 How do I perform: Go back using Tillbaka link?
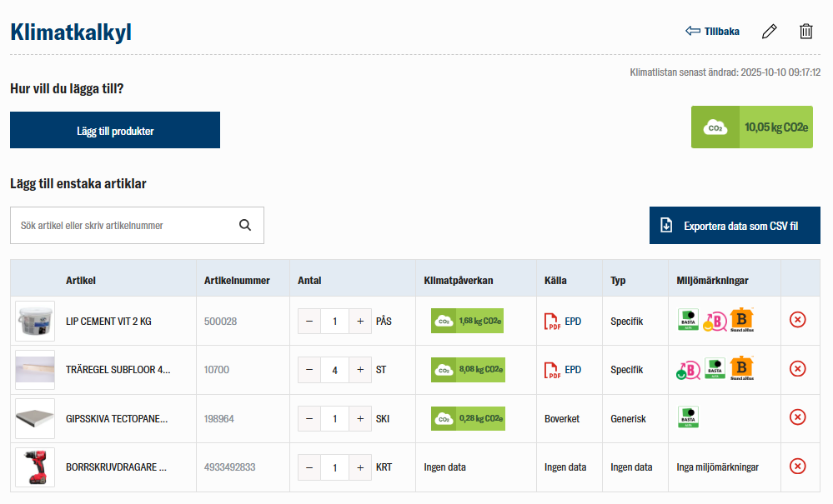[x=712, y=32]
